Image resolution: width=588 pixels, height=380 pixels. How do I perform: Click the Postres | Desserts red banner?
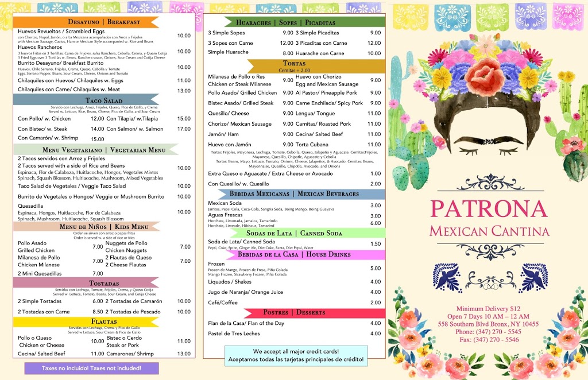click(294, 312)
